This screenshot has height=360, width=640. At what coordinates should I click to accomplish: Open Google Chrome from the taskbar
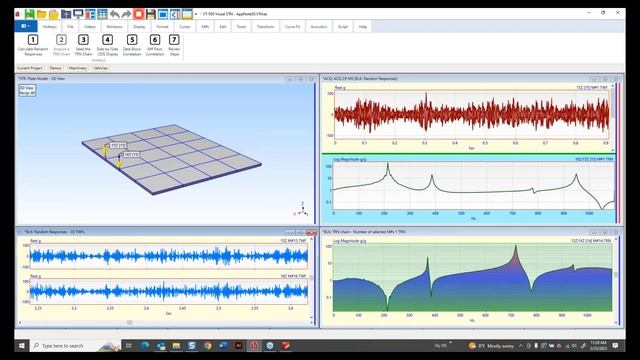208,346
